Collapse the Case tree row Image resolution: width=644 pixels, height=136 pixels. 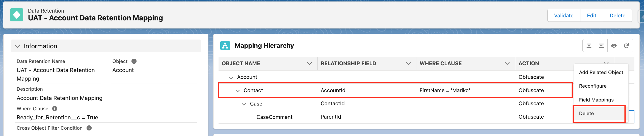click(x=244, y=104)
